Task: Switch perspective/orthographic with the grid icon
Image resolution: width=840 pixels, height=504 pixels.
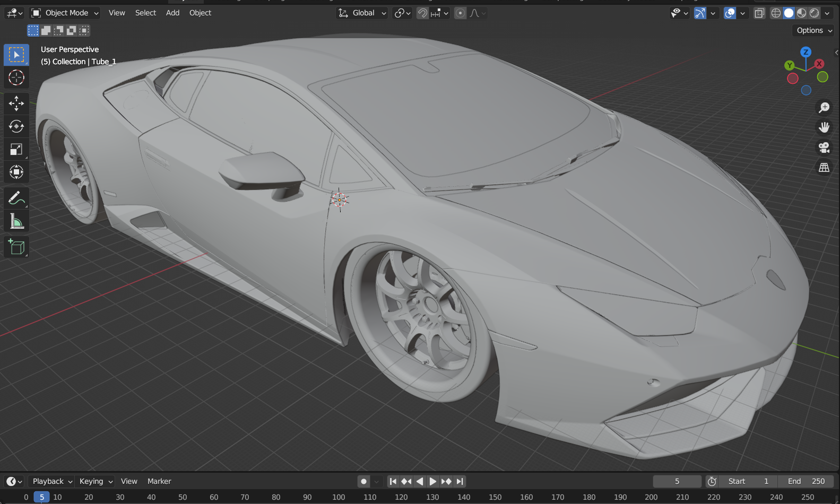Action: [824, 168]
